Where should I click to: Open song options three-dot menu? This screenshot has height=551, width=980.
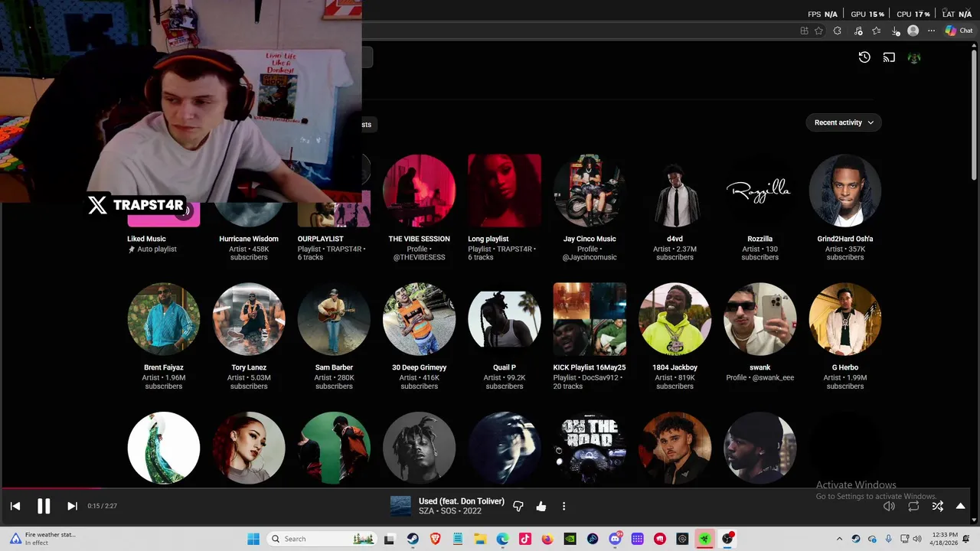click(x=563, y=506)
